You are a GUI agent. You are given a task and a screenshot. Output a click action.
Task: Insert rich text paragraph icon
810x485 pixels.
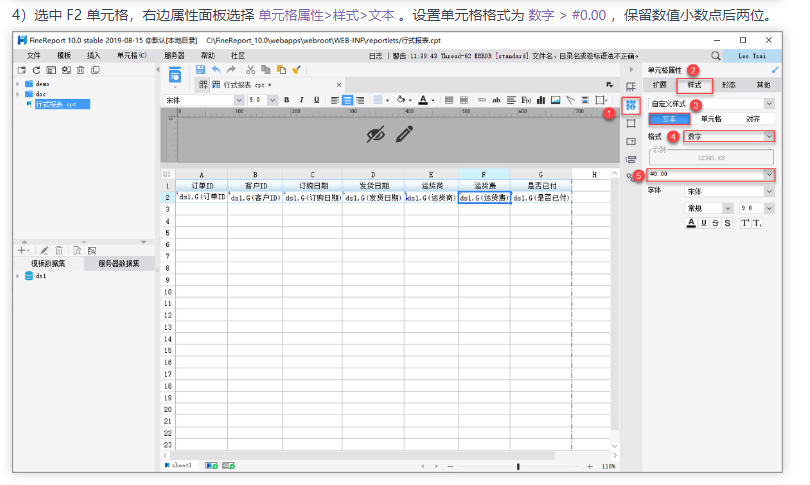pos(511,100)
